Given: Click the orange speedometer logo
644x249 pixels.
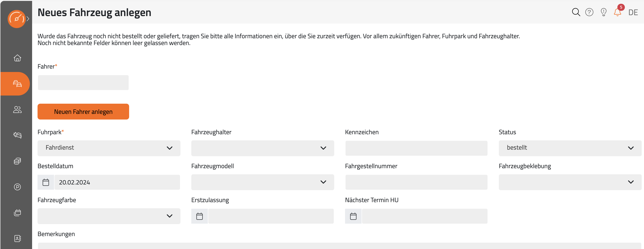Looking at the screenshot, I should (x=17, y=19).
